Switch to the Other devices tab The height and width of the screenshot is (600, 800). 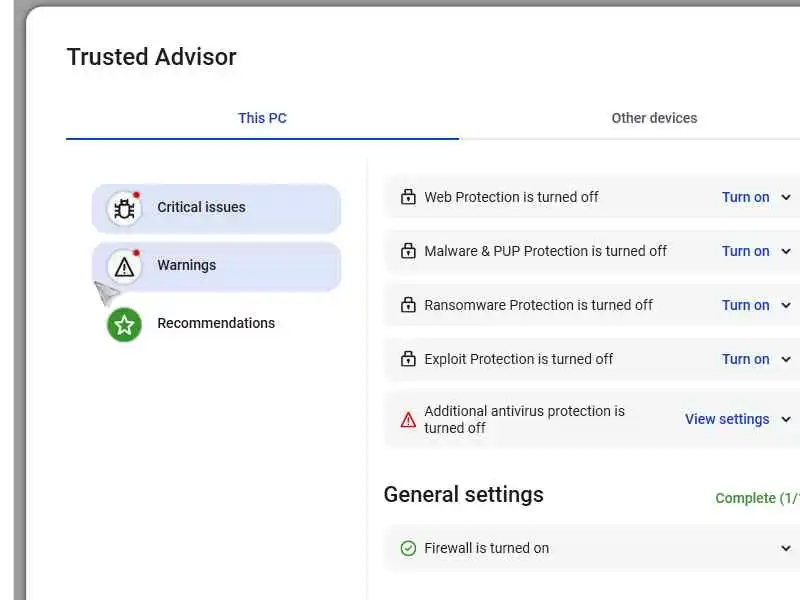(x=654, y=118)
